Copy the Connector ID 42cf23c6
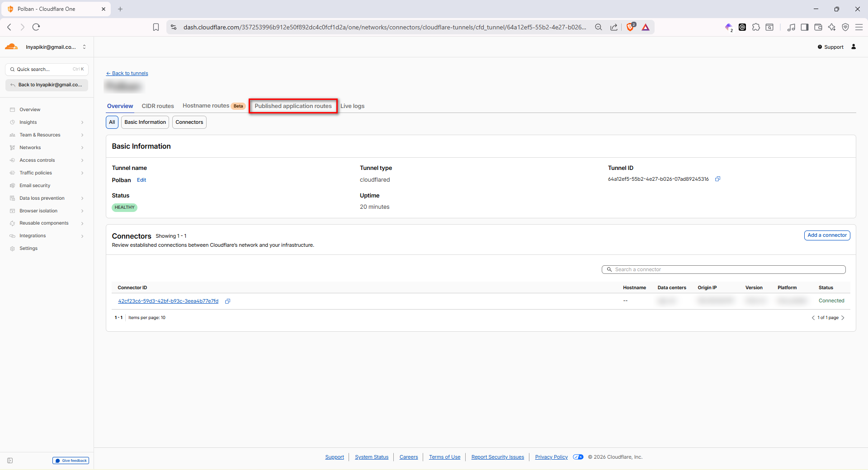Viewport: 868px width, 470px height. (x=228, y=301)
